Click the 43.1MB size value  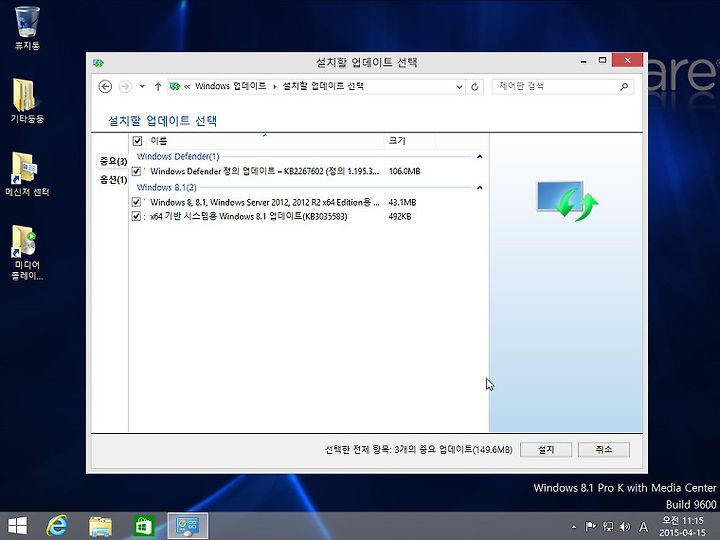pos(402,202)
